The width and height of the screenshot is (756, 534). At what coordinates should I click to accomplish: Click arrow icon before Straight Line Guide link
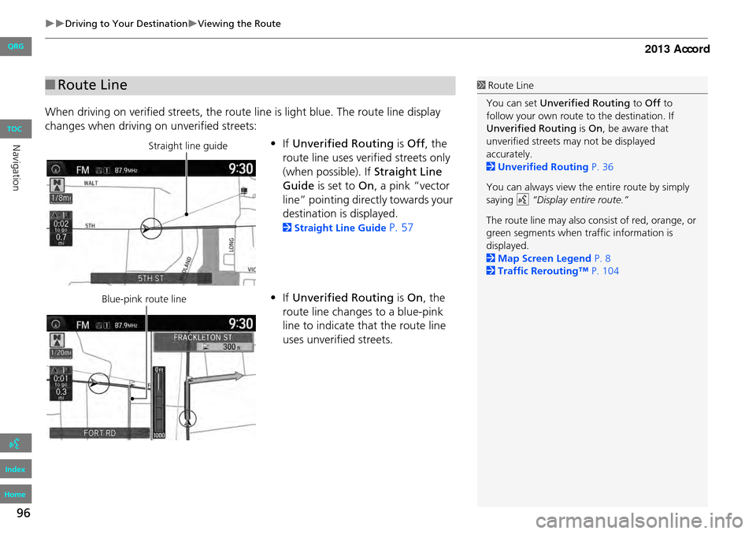point(287,228)
